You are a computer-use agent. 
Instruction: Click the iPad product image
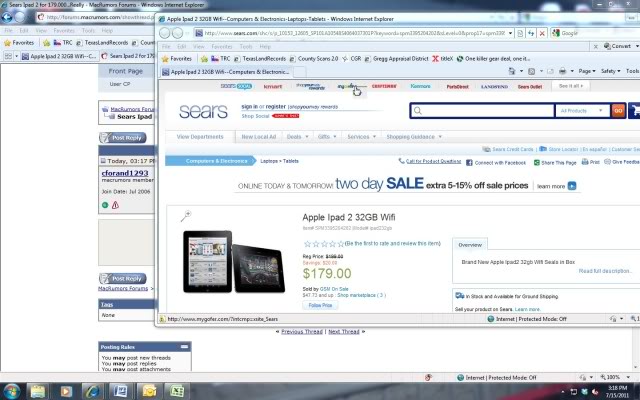coord(234,261)
